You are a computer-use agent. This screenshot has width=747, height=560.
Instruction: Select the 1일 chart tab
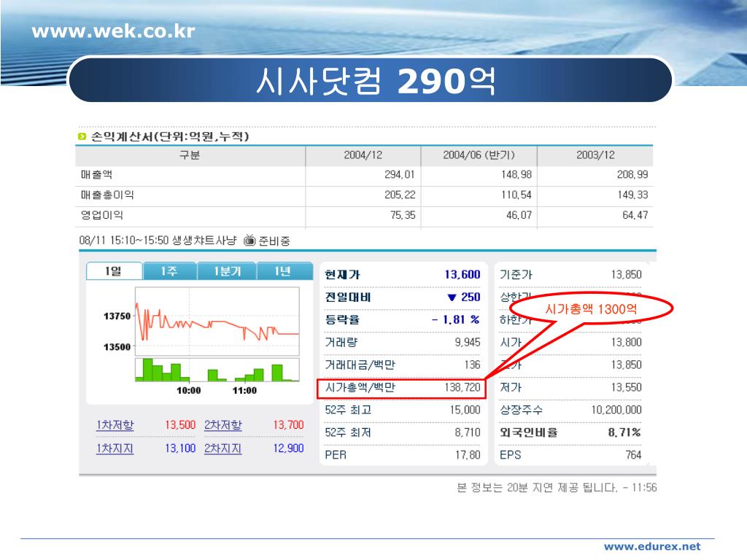click(x=114, y=271)
